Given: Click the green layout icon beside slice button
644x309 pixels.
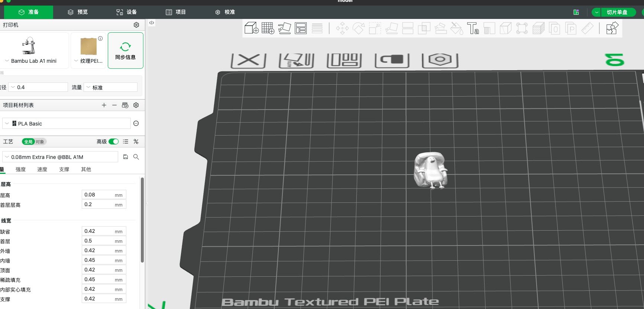Looking at the screenshot, I should point(576,12).
